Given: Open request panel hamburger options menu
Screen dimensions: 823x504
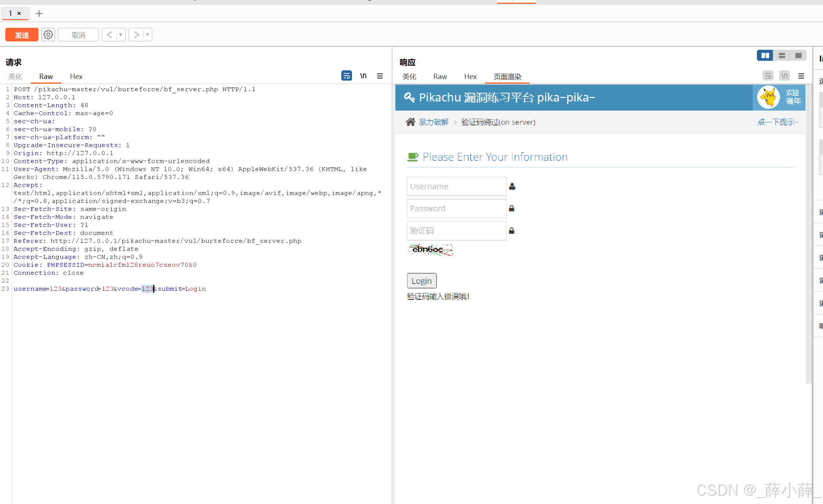Looking at the screenshot, I should tap(380, 76).
